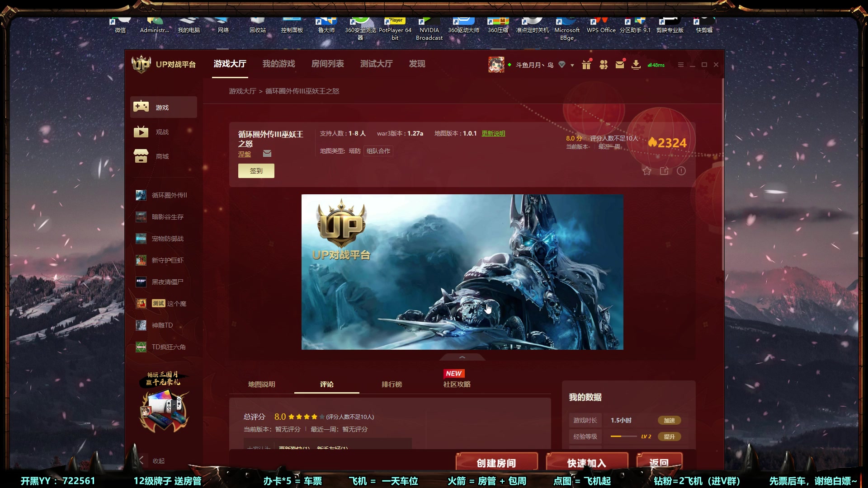
Task: Collapse sidebar via 收起
Action: (152, 460)
